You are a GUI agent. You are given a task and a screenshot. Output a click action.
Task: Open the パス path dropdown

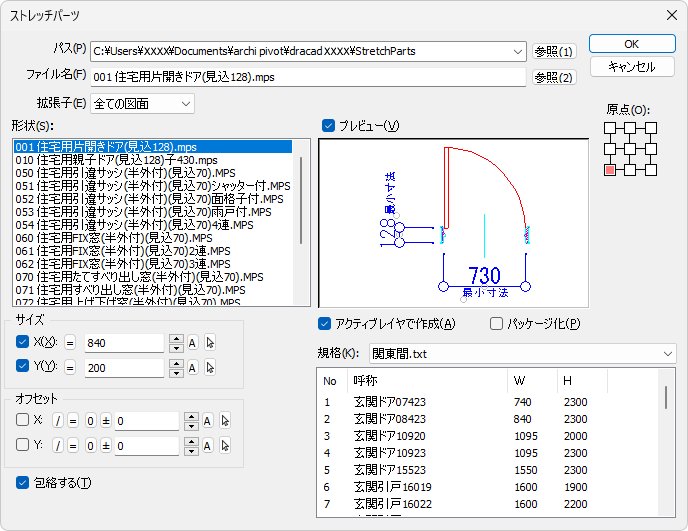coord(516,51)
